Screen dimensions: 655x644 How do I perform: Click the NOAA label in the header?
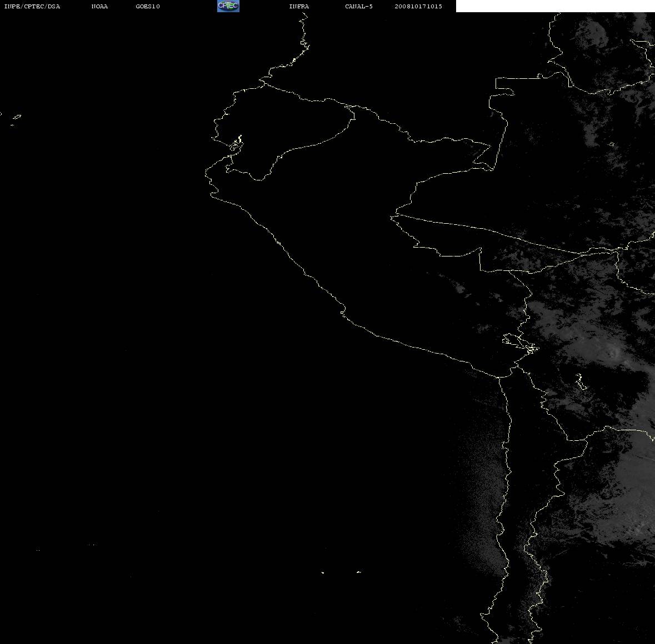point(99,6)
